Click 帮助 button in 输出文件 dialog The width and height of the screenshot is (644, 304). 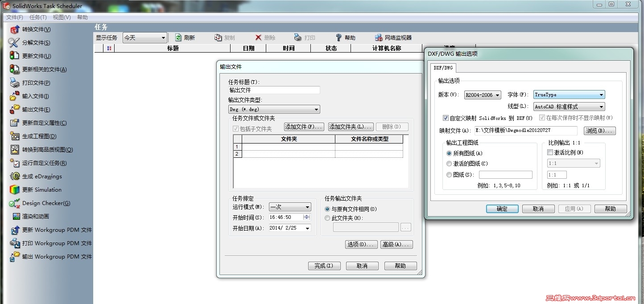(x=400, y=266)
